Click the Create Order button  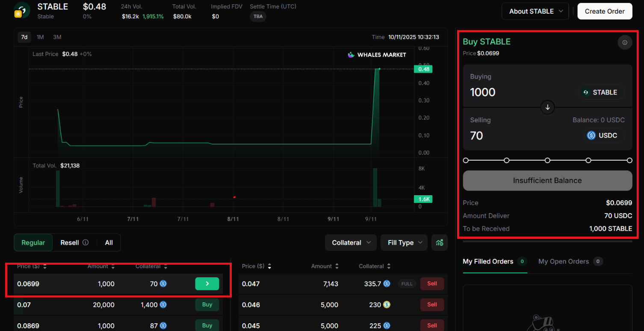click(x=604, y=12)
